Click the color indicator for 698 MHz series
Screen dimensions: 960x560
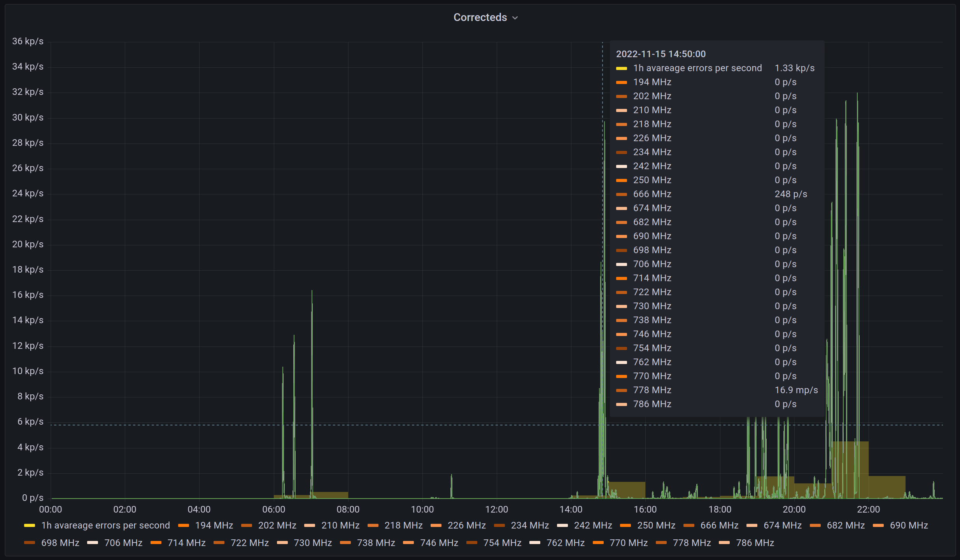pyautogui.click(x=29, y=542)
